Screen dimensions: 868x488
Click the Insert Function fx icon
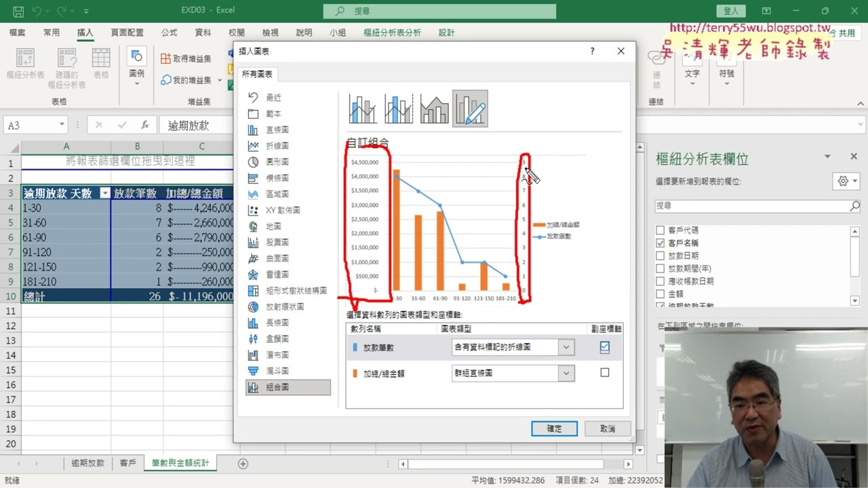coord(144,125)
